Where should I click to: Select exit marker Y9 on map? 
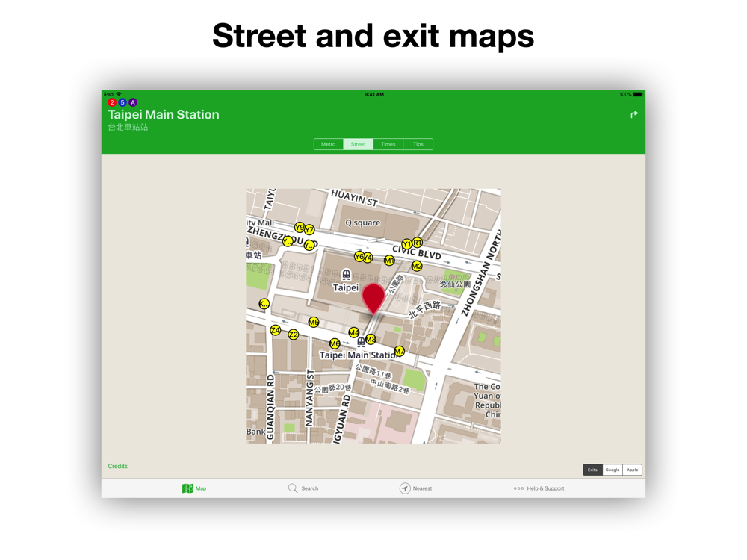300,227
